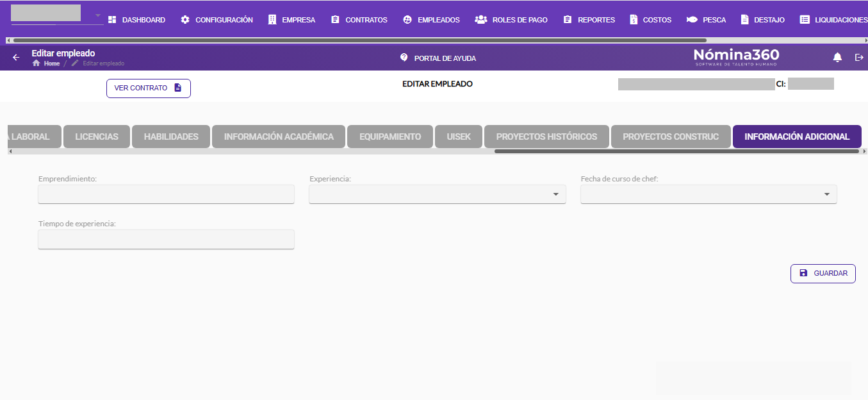Click the Tiempo de experiencia input field
Image resolution: width=868 pixels, height=400 pixels.
pos(166,239)
